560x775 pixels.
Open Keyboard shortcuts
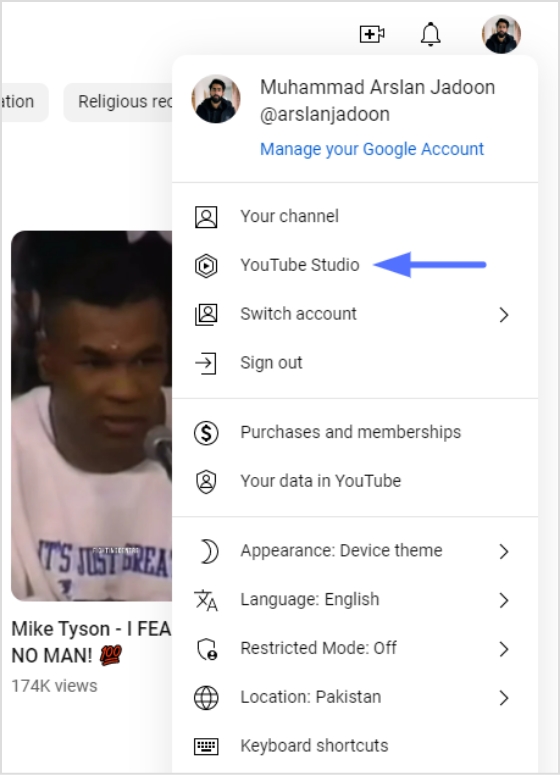click(x=355, y=746)
